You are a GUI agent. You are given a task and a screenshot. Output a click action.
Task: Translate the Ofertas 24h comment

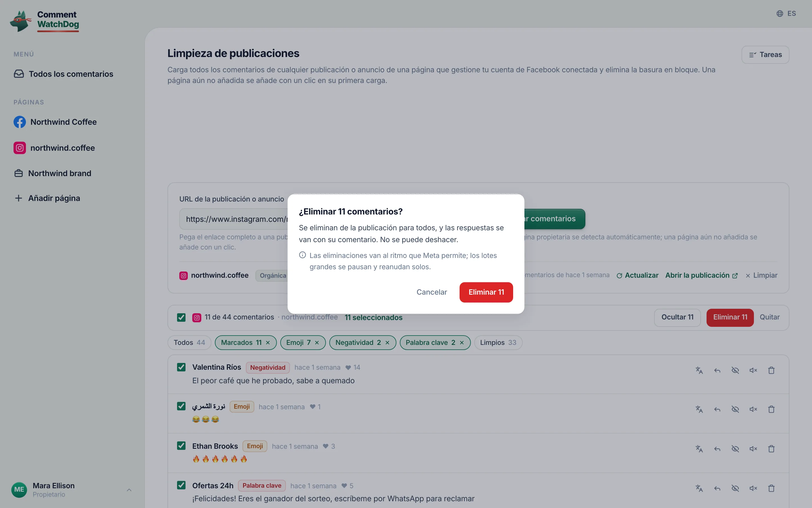point(699,488)
